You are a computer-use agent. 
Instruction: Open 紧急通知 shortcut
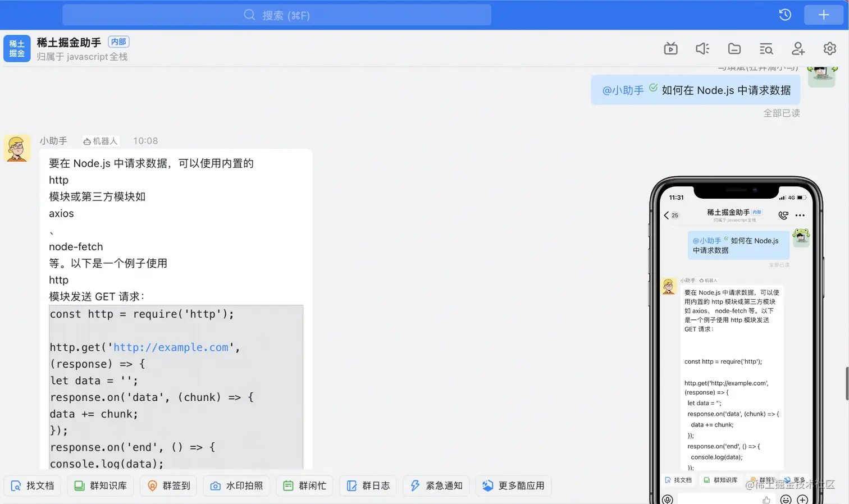(x=436, y=485)
